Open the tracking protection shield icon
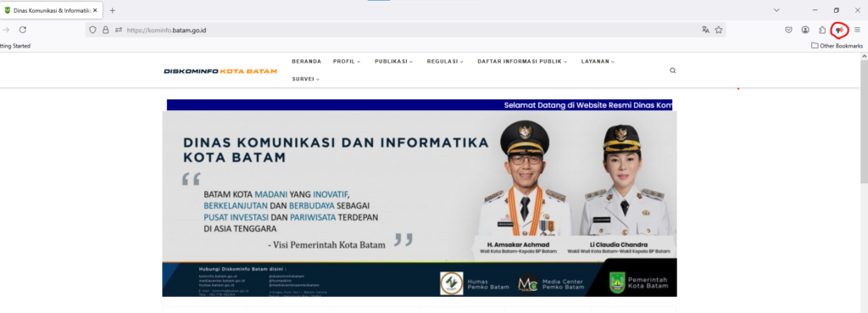The height and width of the screenshot is (313, 868). 92,30
